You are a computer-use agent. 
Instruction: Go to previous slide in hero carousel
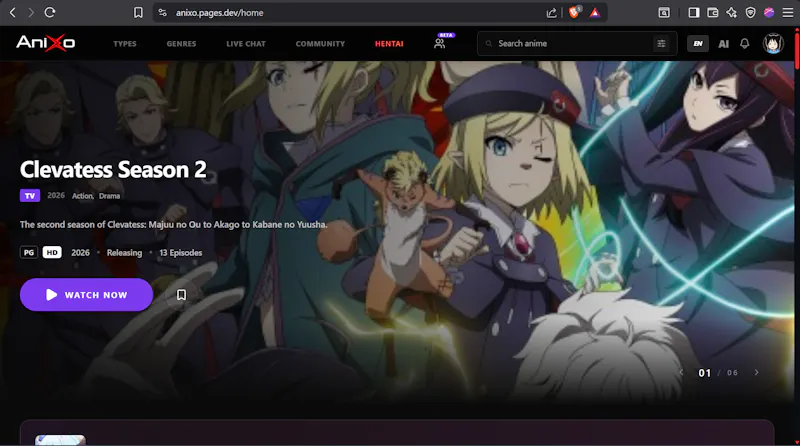click(682, 373)
